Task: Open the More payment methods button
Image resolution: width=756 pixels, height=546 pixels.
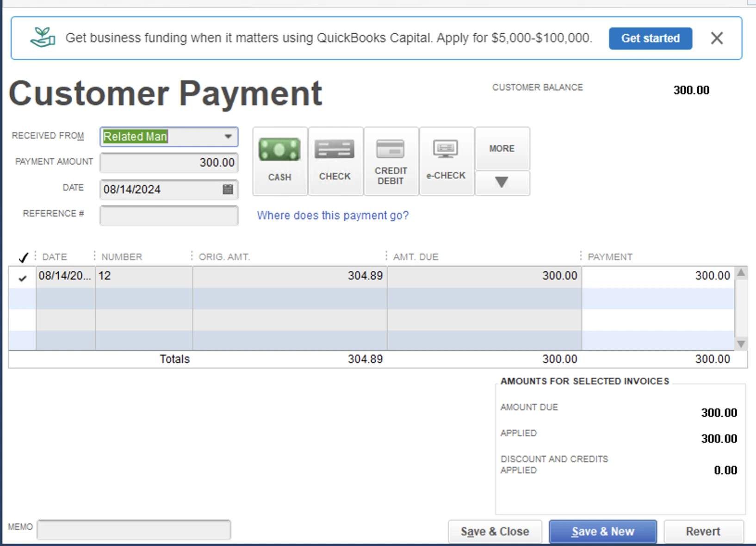Action: 502,149
